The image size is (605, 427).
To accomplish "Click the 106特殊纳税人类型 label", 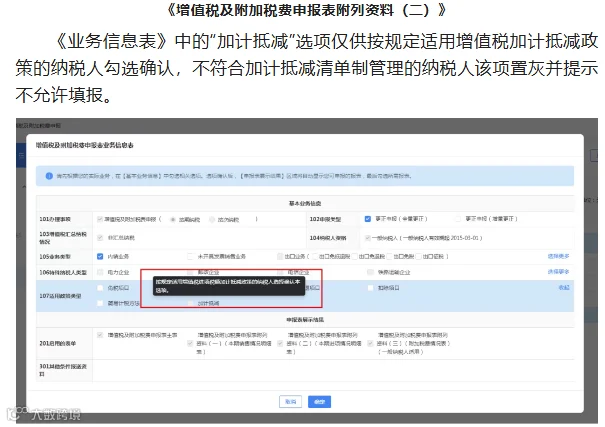I will coord(63,272).
